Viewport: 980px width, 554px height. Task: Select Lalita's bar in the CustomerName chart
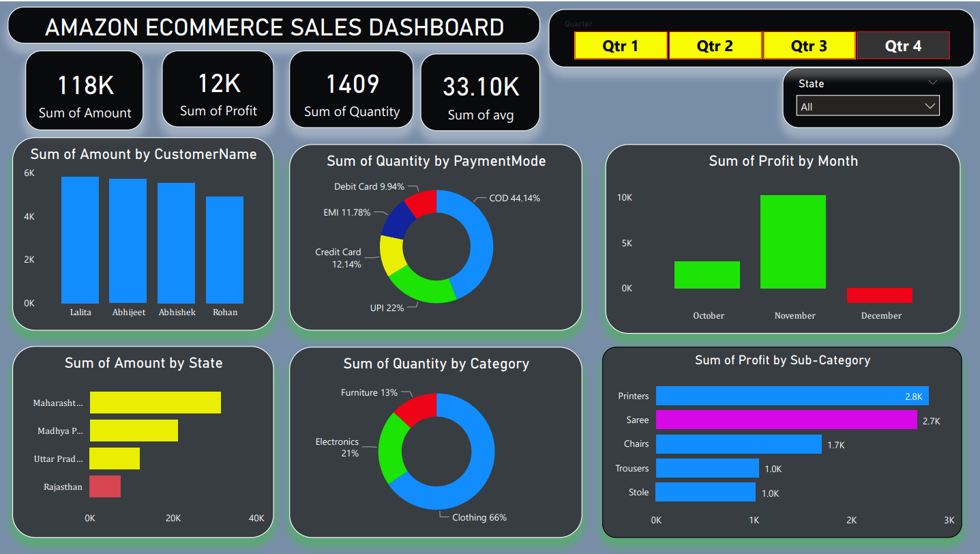80,239
